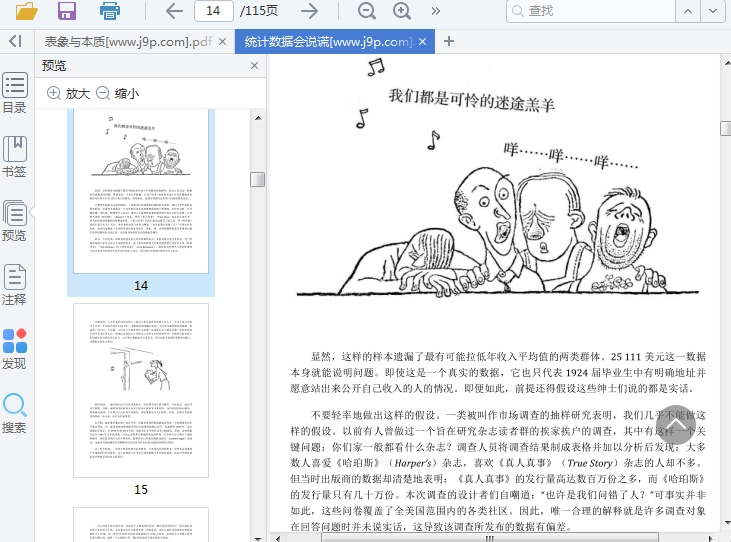The image size is (731, 542).
Task: Select the page 14 thumbnail
Action: tap(141, 192)
